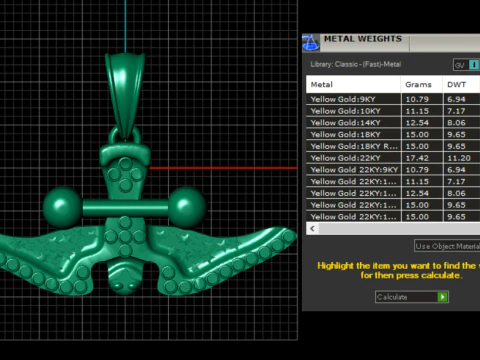Screen dimensions: 480x360
Task: Click the green arrow beside Calculate
Action: (442, 297)
